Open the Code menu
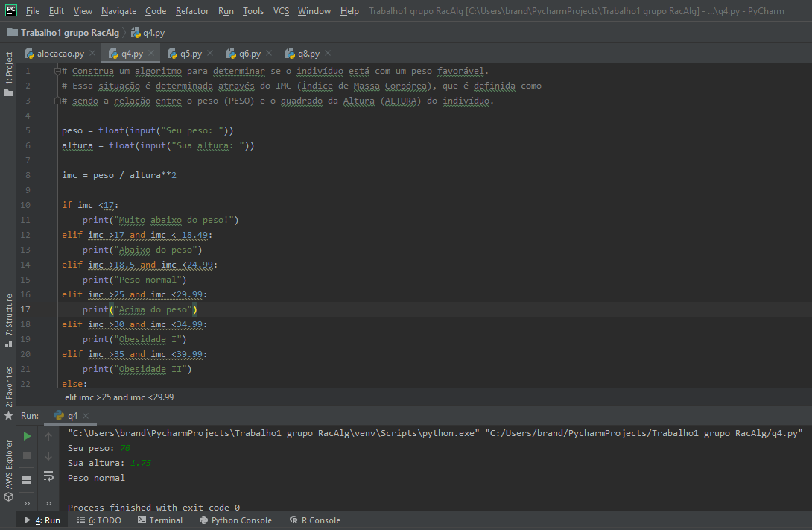This screenshot has width=812, height=530. 156,11
